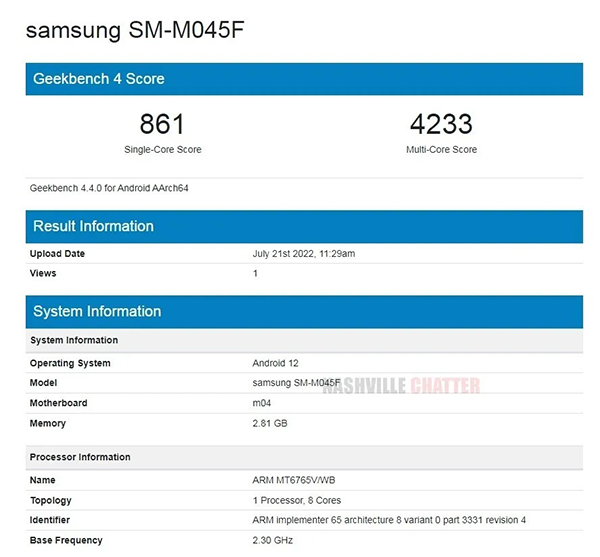Select the July 21st 2022 upload date value

(x=303, y=254)
